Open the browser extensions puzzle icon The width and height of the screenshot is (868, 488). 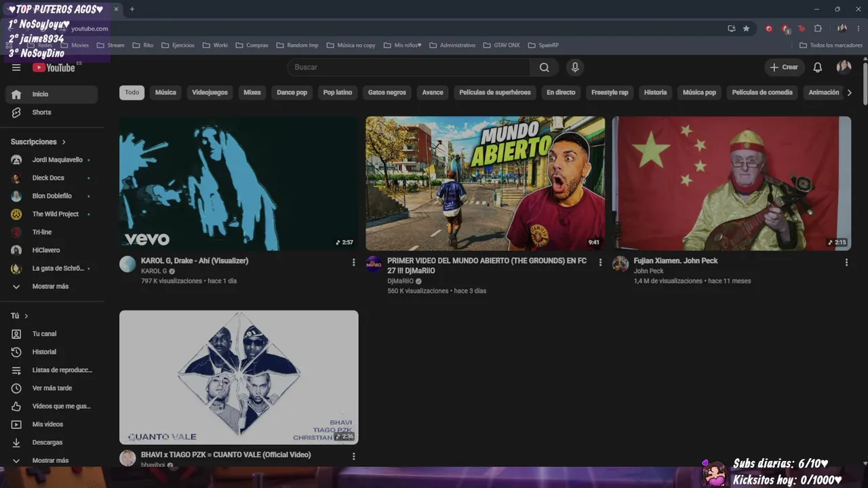coord(818,28)
